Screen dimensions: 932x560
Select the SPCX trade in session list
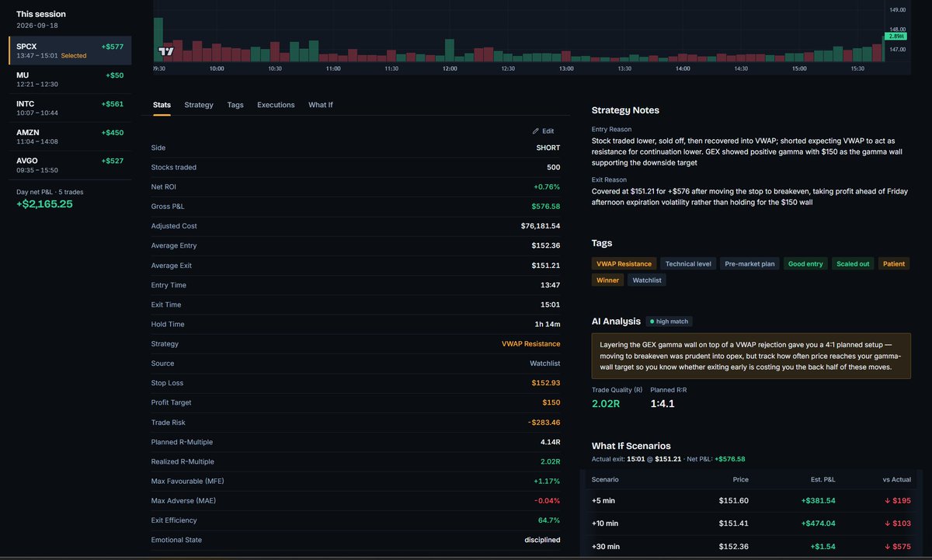click(70, 50)
